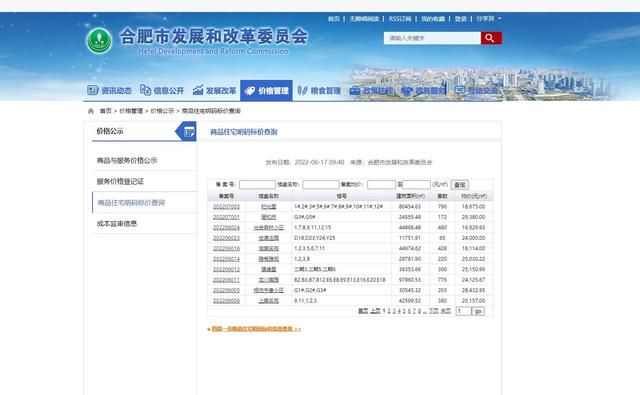Screen dimensions: 640x395
Task: Select the average price cell 18,675.00
Action: (473, 207)
